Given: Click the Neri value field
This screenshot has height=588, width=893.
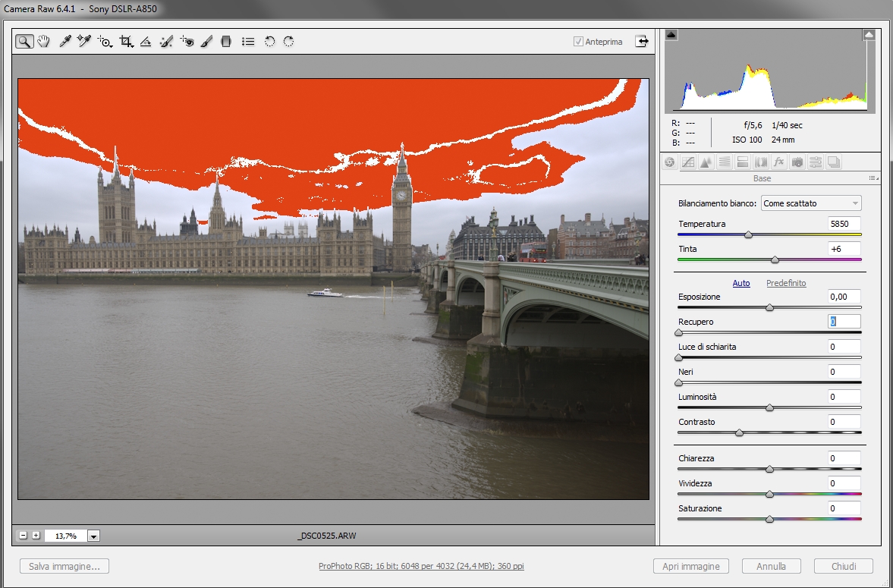Looking at the screenshot, I should [844, 372].
